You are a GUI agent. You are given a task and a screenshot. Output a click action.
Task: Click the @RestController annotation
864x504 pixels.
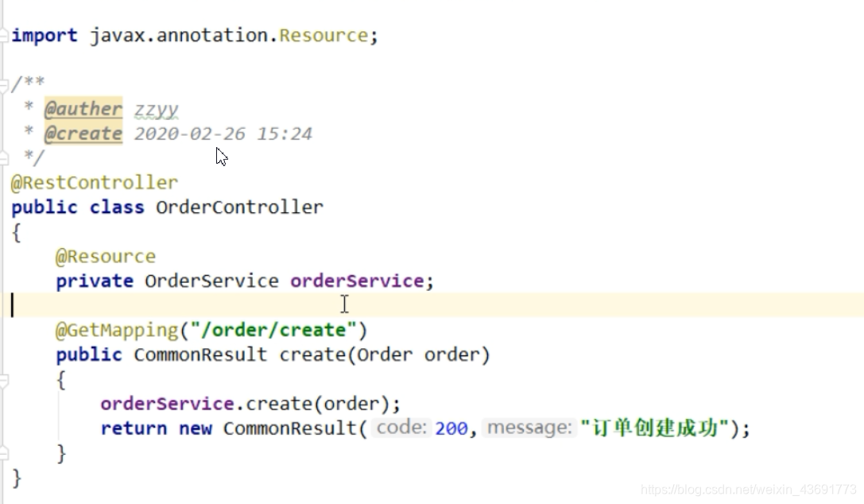click(95, 183)
